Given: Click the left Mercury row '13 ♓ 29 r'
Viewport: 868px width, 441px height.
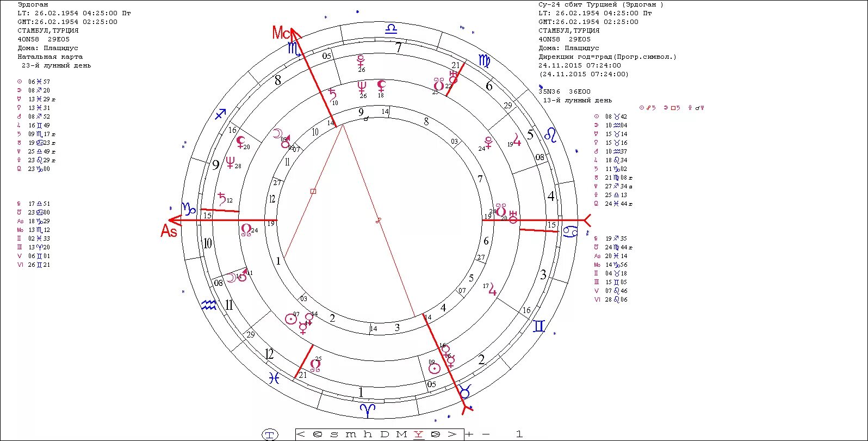Looking at the screenshot, I should point(36,99).
